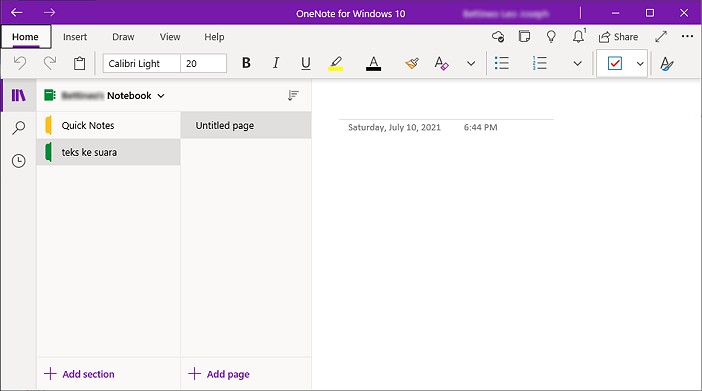Edit the Calibri Light font name field
The height and width of the screenshot is (391, 702).
(x=141, y=63)
